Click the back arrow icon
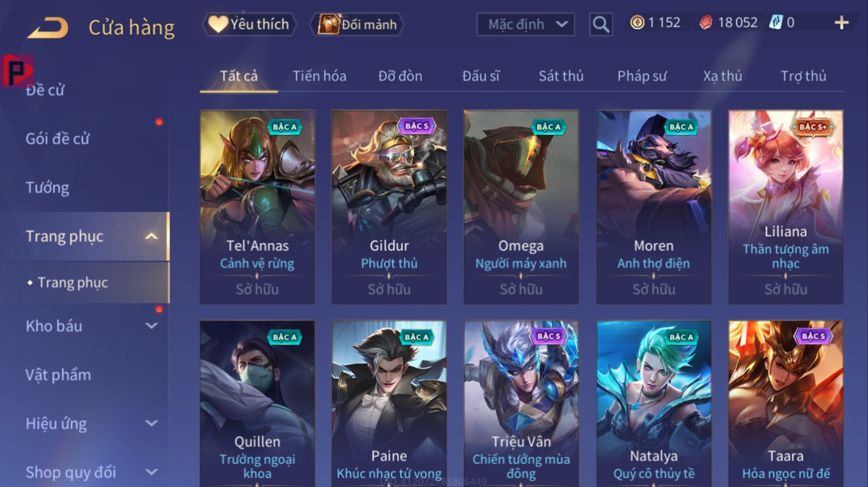Image resolution: width=868 pixels, height=487 pixels. pyautogui.click(x=48, y=27)
